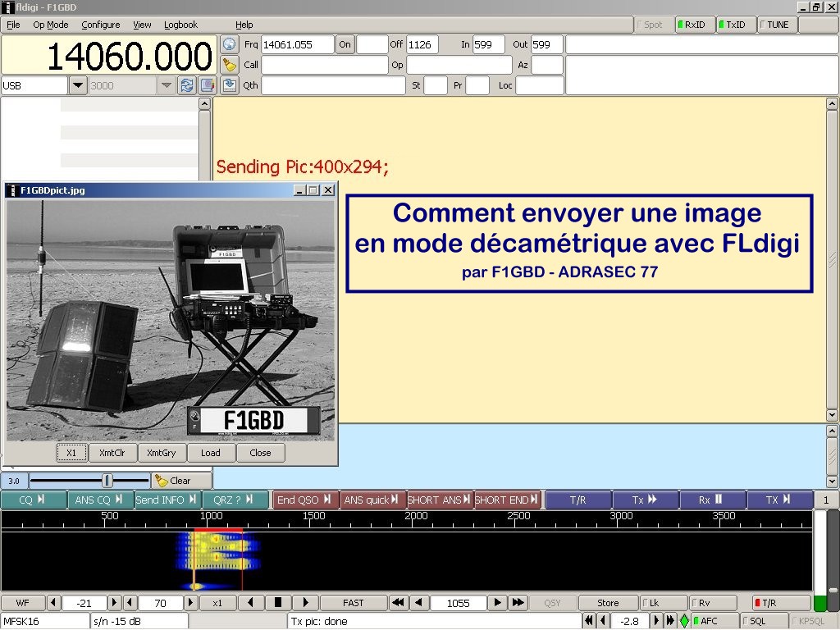840x630 pixels.
Task: Increase squelch value -2.8 by a large step
Action: (670, 621)
